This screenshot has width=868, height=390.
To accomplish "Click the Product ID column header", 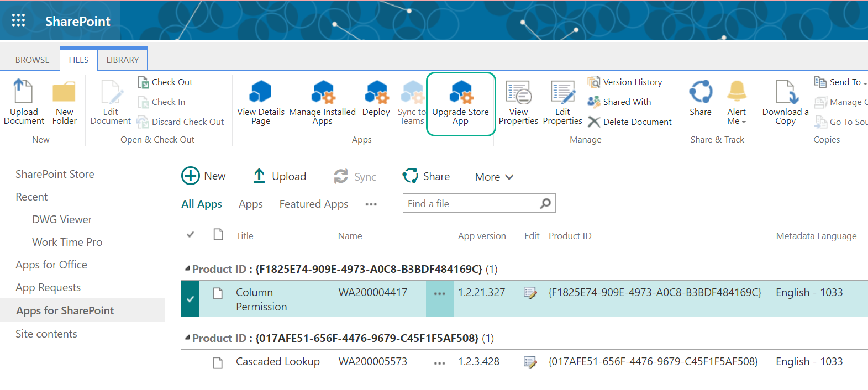I will pos(570,236).
